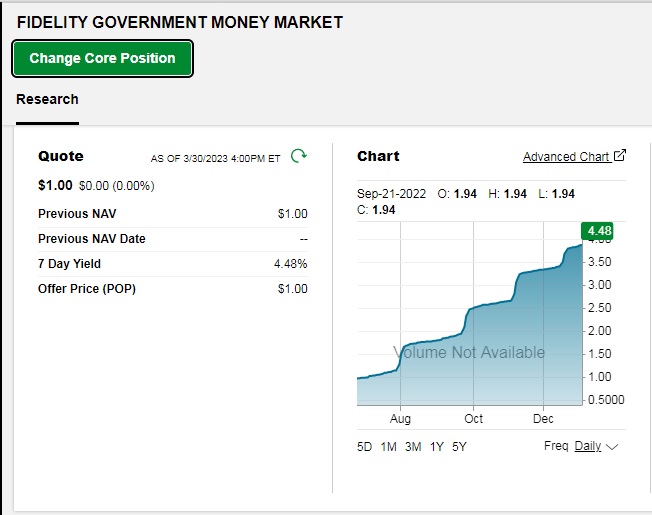The width and height of the screenshot is (652, 515).
Task: Expand the chevron next to Daily
Action: coord(612,447)
